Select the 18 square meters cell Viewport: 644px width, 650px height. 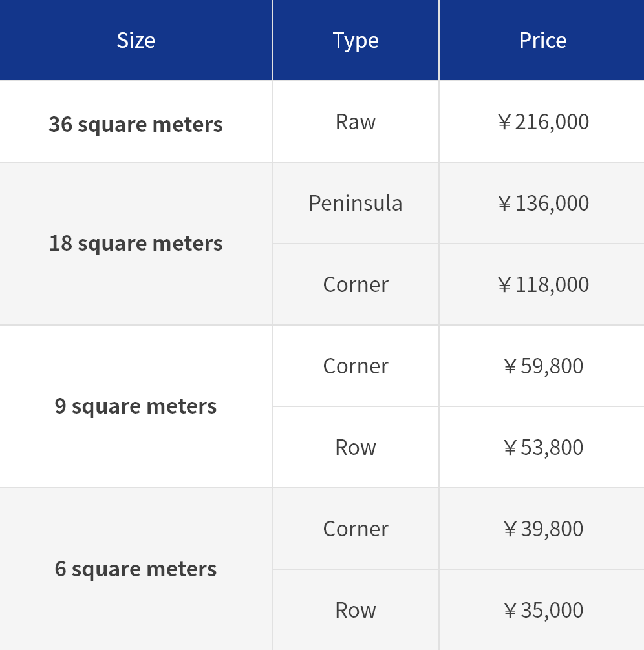pyautogui.click(x=136, y=244)
